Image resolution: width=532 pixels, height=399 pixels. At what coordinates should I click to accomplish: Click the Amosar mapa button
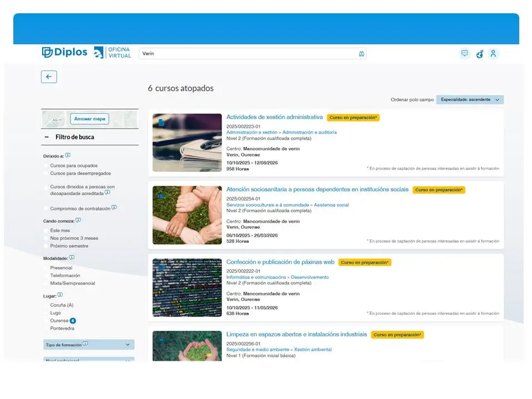[x=90, y=119]
